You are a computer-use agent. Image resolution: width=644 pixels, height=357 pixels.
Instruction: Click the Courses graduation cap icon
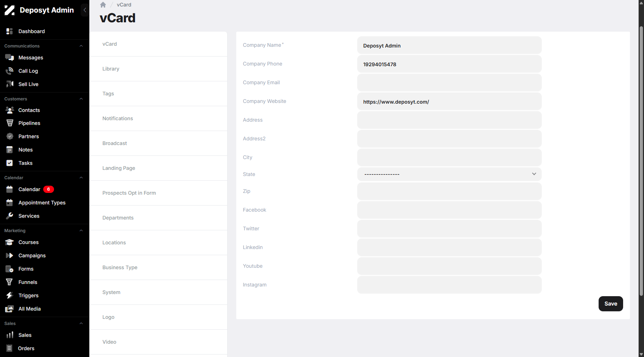coord(10,242)
